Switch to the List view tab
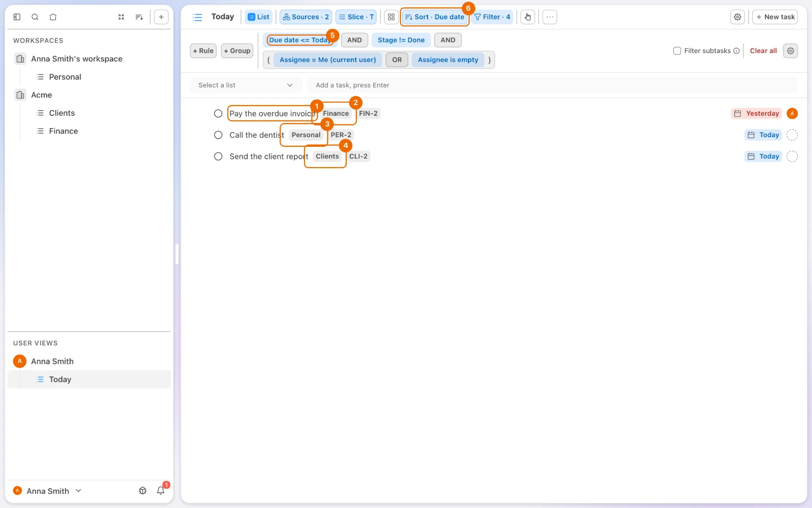 pos(258,17)
